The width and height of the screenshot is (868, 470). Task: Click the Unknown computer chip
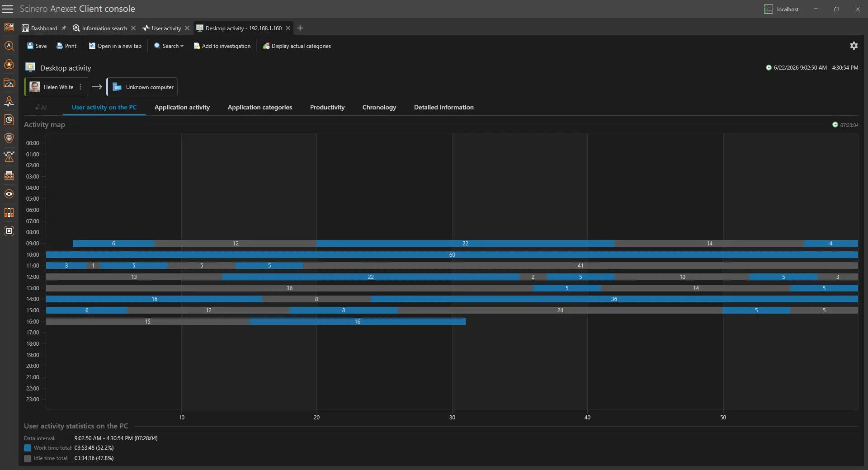[x=142, y=87]
